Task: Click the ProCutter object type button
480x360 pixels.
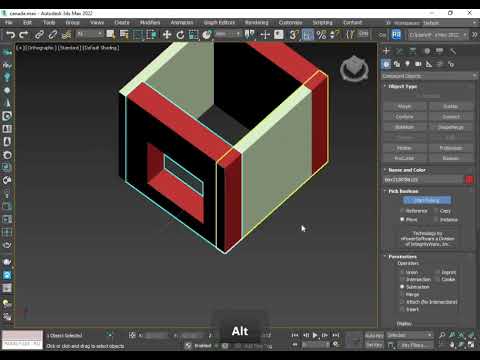Action: (405, 158)
